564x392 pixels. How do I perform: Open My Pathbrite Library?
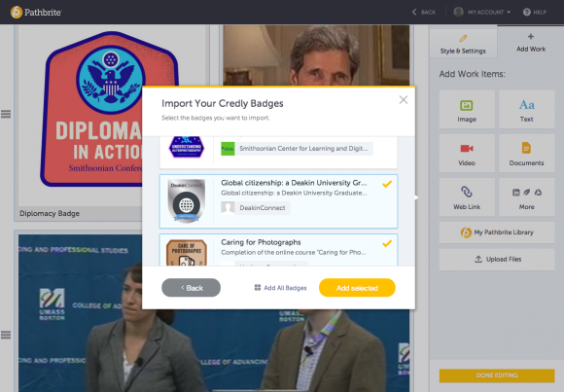(497, 232)
